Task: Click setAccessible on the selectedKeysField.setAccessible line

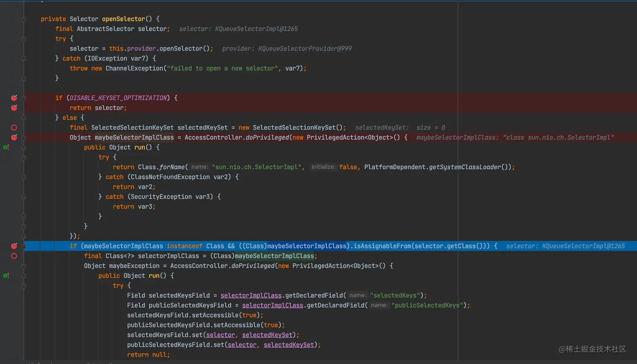Action: point(215,315)
